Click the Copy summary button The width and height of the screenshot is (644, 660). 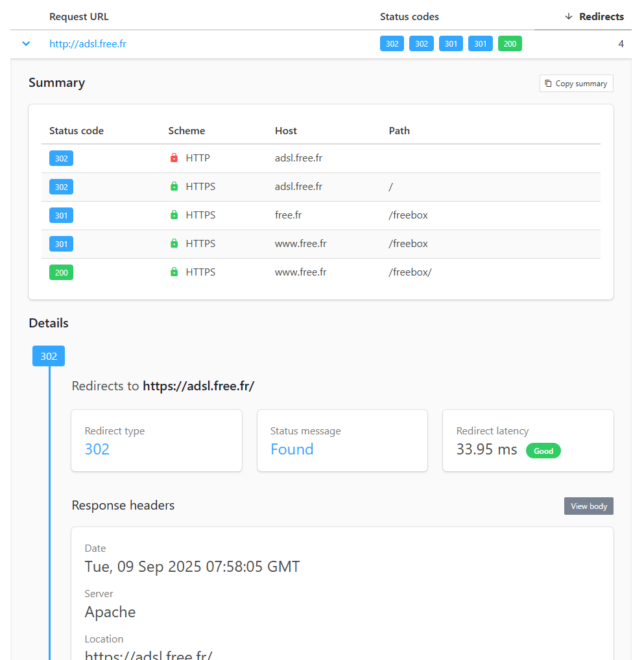point(576,84)
